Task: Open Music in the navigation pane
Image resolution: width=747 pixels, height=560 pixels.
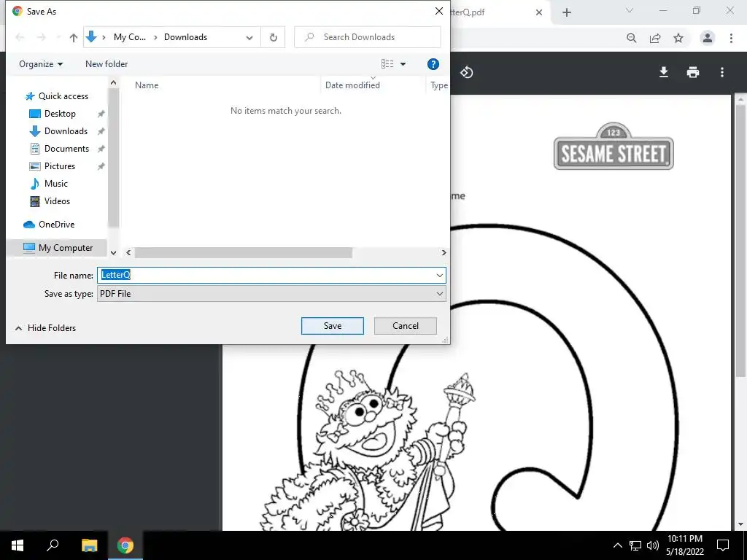Action: click(x=55, y=183)
